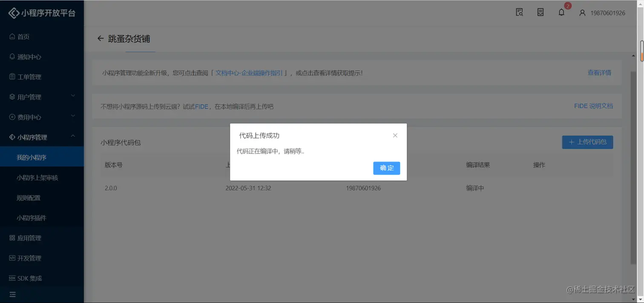Screen dimensions: 644x303
Task: Click the 查看详情 link
Action: click(x=599, y=73)
